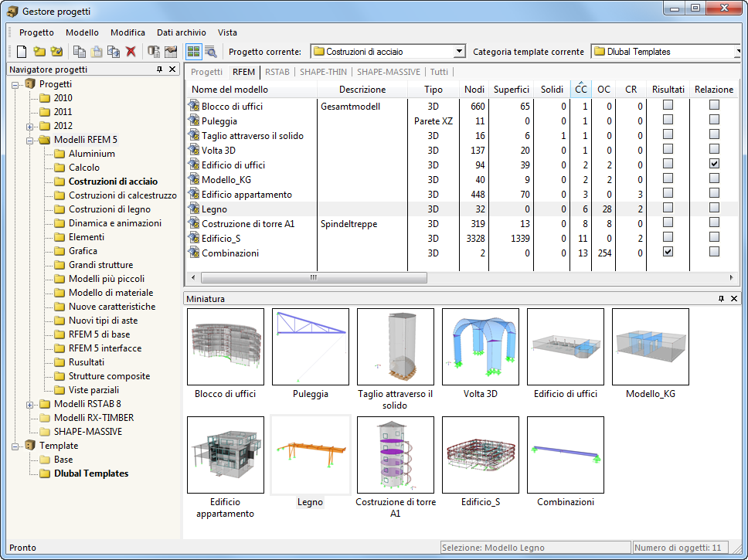748x560 pixels.
Task: Click the right scroll arrow of model table
Action: pos(731,277)
